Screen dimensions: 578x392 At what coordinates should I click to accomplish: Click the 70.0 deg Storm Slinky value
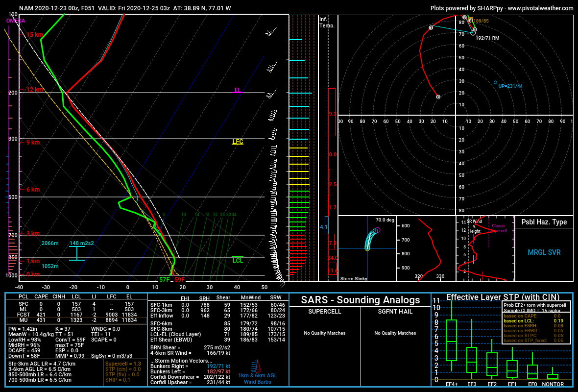click(x=385, y=220)
